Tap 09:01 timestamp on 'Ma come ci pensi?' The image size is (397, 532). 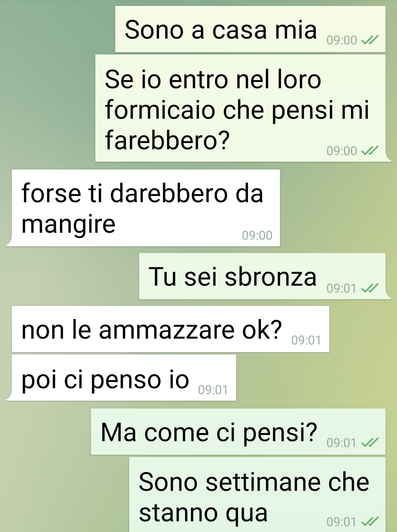(x=341, y=443)
